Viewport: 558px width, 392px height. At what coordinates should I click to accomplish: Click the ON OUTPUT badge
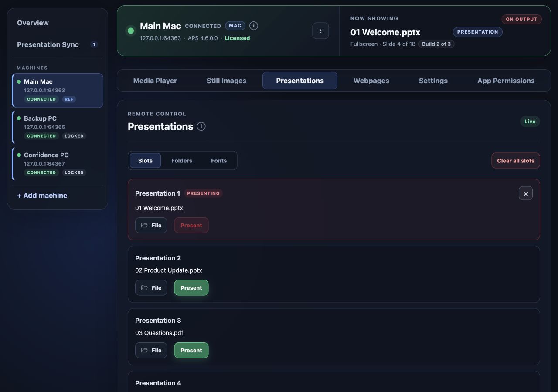(521, 19)
